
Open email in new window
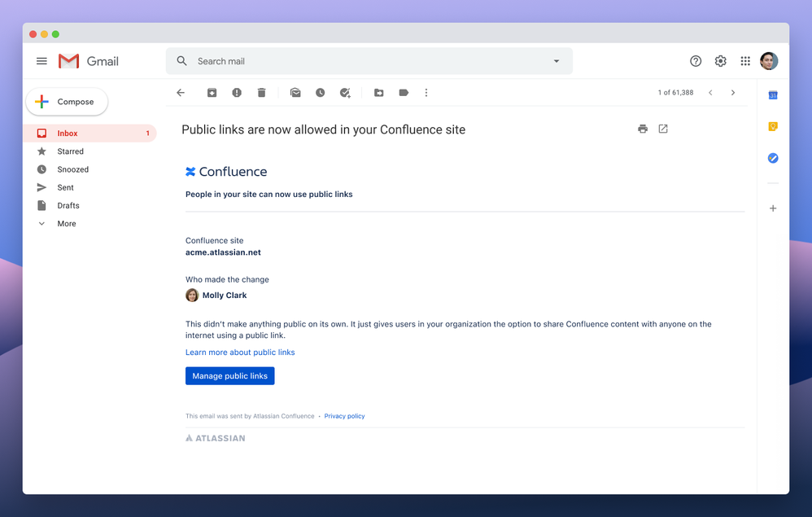(x=663, y=129)
